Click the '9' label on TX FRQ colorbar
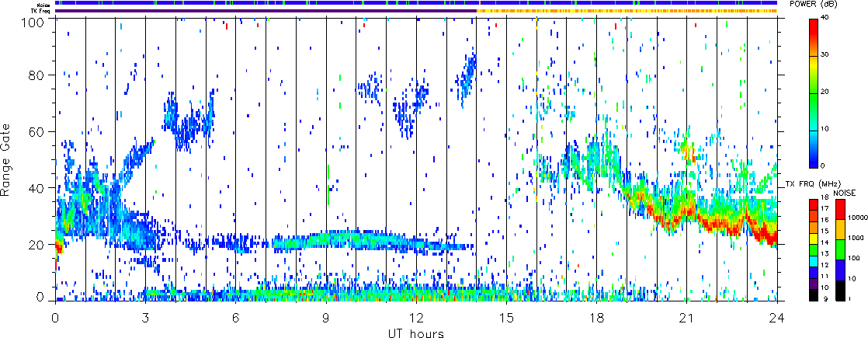Screen dimensions: 868x338 click(827, 299)
